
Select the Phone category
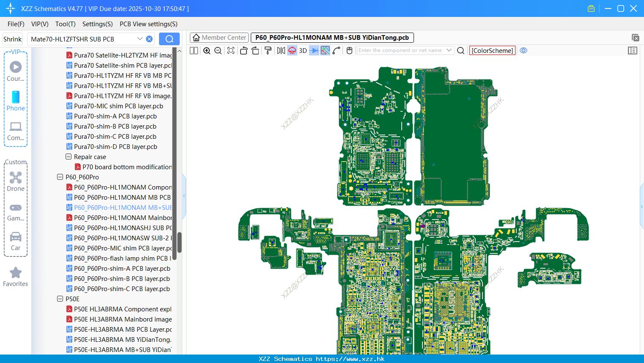click(x=16, y=101)
